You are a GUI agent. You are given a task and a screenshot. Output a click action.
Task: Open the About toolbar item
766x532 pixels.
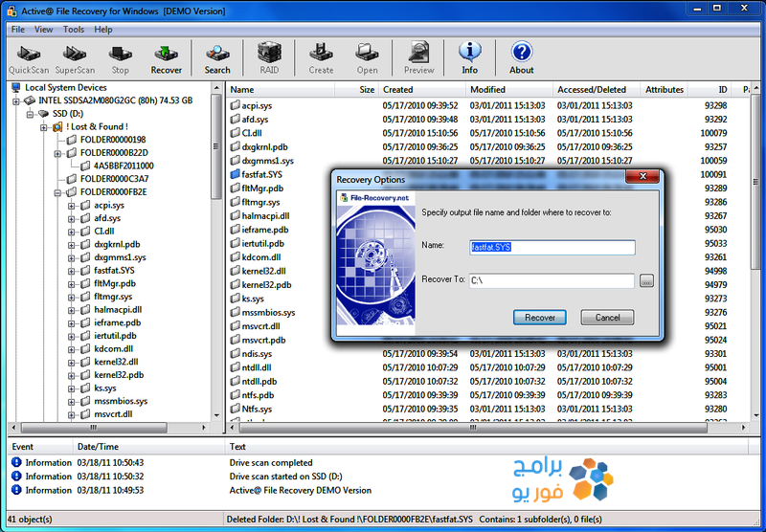coord(521,59)
